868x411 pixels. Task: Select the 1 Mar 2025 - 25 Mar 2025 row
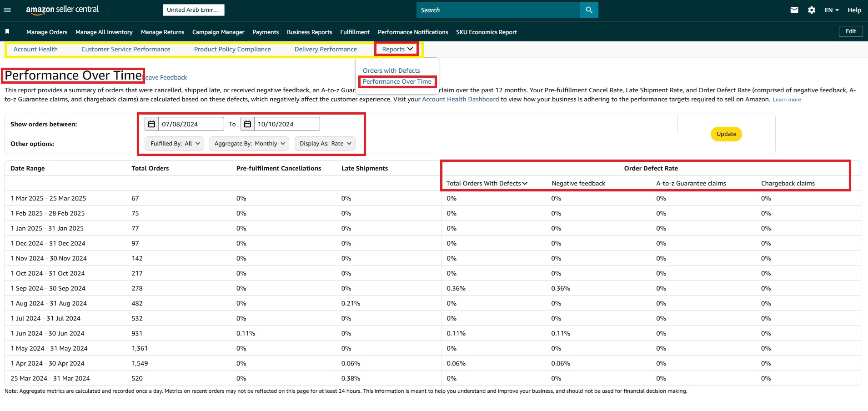pyautogui.click(x=432, y=198)
